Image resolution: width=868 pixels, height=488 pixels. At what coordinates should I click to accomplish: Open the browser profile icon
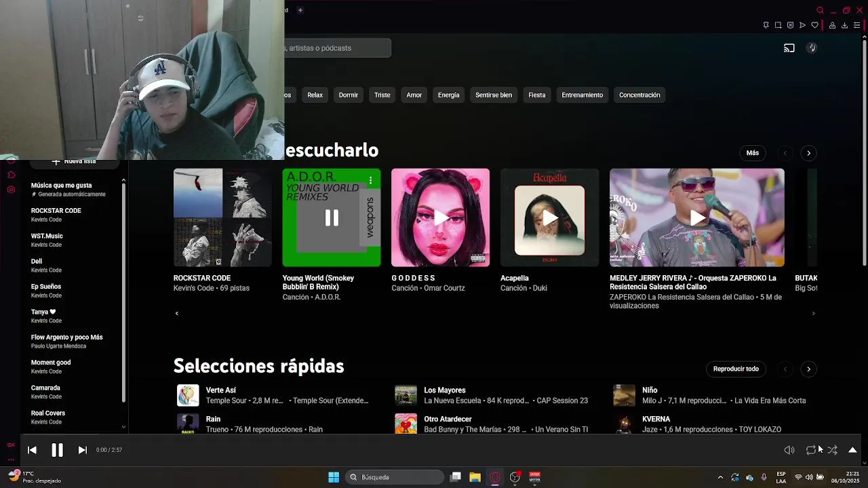tap(832, 25)
